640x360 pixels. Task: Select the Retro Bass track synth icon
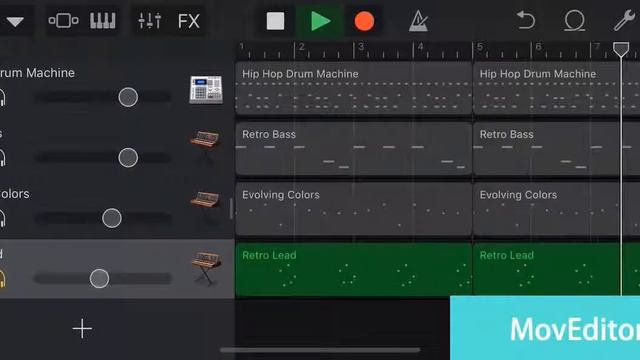[205, 146]
